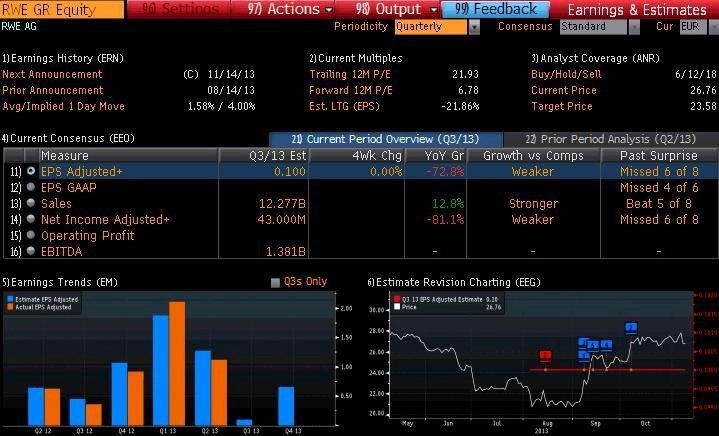Click the arrow beside Standard consensus
The image size is (719, 436).
pyautogui.click(x=634, y=27)
